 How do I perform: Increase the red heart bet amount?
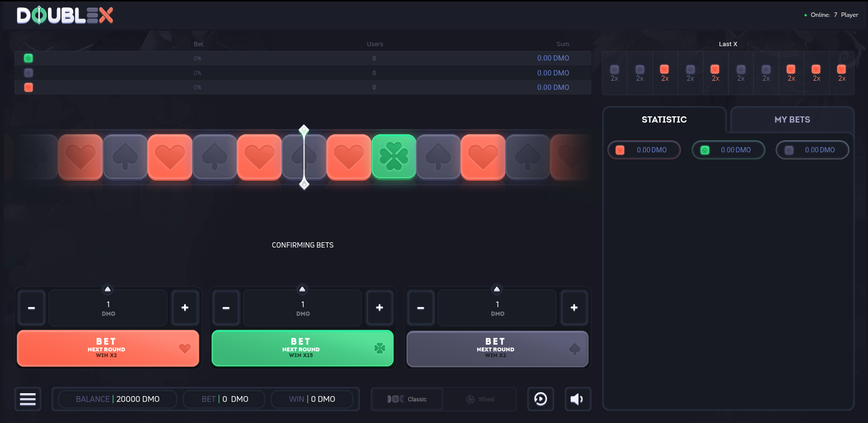click(x=185, y=308)
